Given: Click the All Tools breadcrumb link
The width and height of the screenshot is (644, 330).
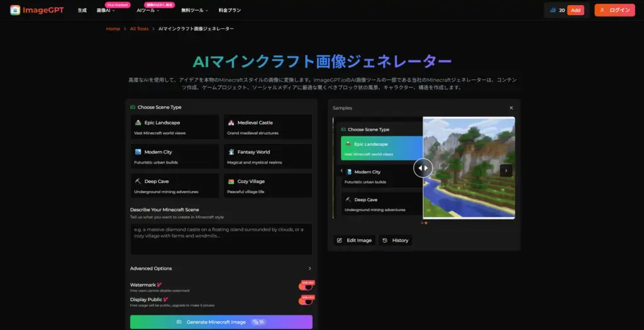Looking at the screenshot, I should (139, 29).
